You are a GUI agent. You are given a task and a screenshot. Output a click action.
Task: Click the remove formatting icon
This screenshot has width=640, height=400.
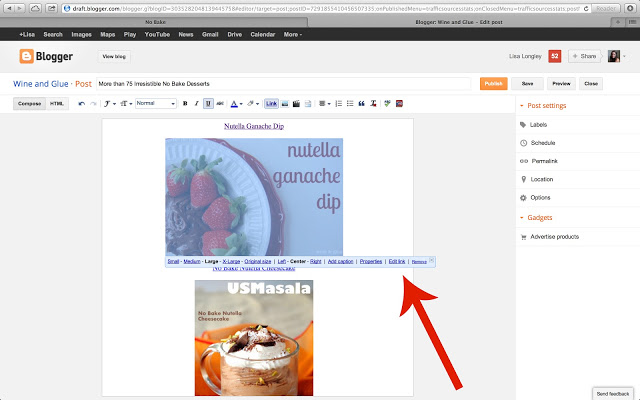pos(373,104)
